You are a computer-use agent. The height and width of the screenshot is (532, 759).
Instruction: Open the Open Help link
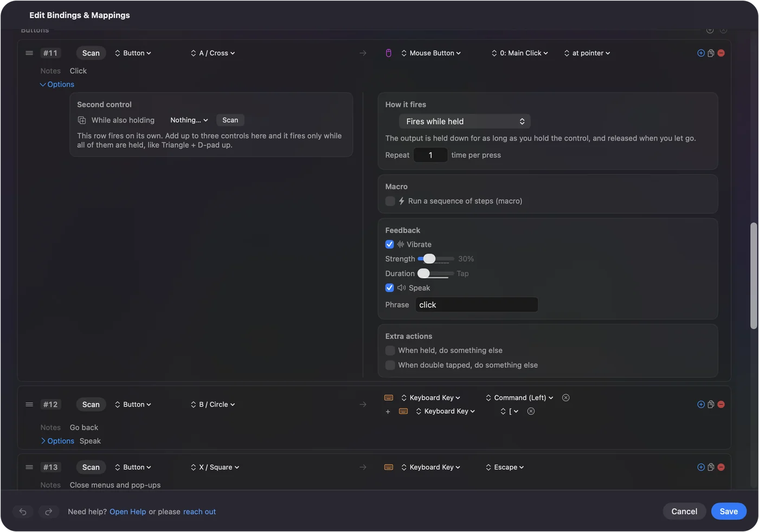click(128, 512)
